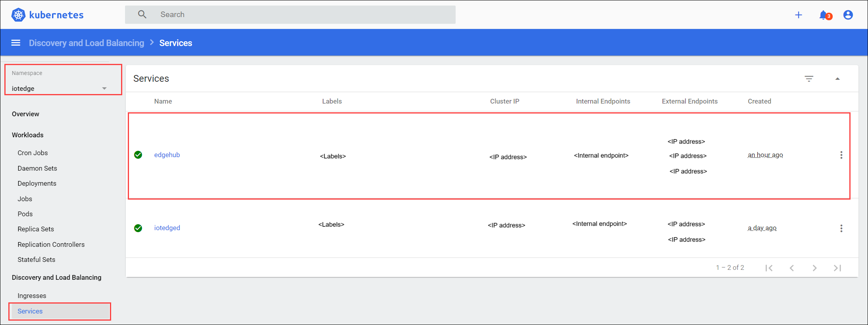The image size is (868, 325).
Task: Open Jobs in sidebar
Action: [x=25, y=199]
